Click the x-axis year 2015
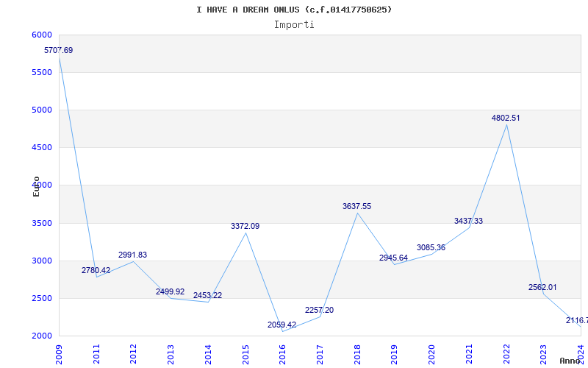 [x=245, y=355]
